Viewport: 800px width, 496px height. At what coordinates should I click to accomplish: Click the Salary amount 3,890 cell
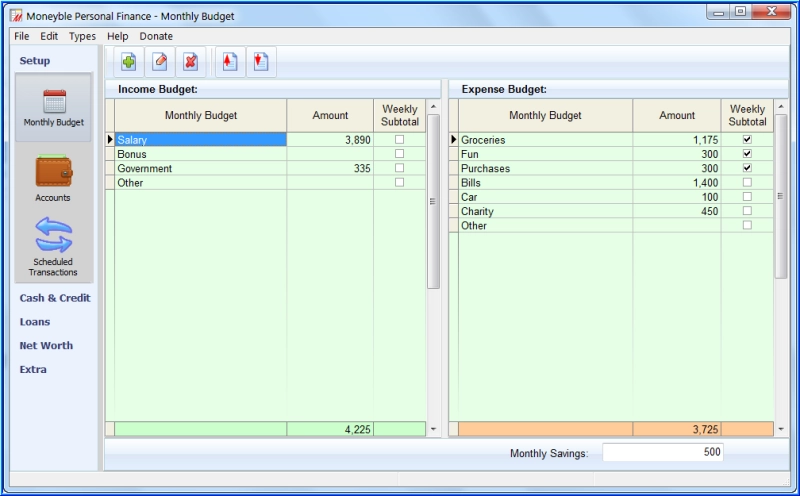click(x=330, y=139)
